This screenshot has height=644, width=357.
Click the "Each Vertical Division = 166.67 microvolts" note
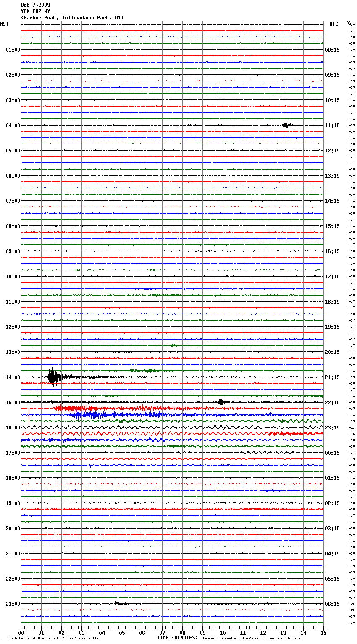[53, 639]
